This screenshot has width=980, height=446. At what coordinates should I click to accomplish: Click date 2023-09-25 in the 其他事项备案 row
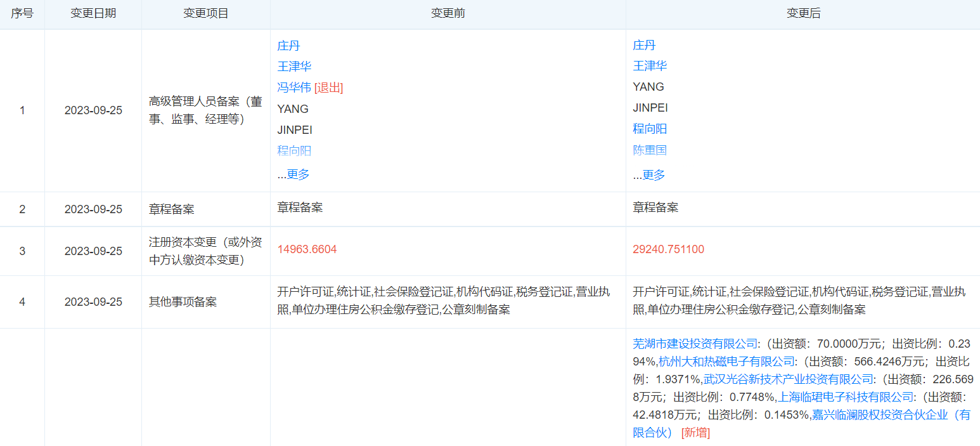[93, 302]
